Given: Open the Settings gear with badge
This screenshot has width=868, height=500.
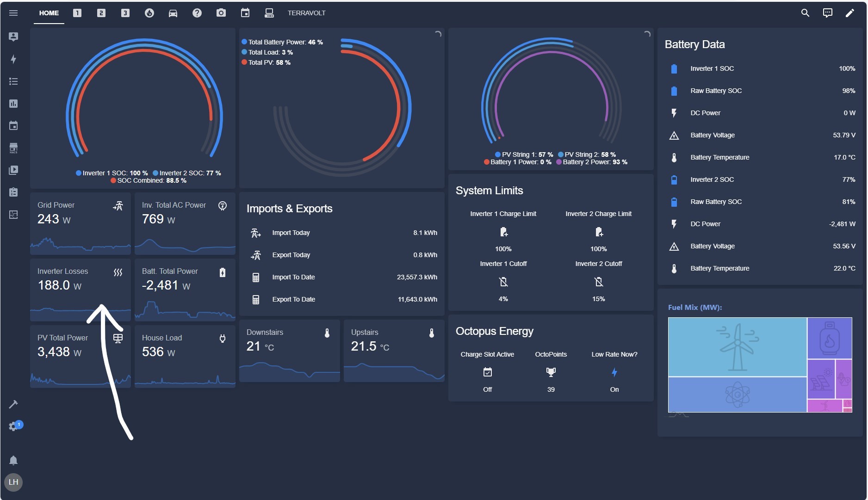Looking at the screenshot, I should pos(13,426).
